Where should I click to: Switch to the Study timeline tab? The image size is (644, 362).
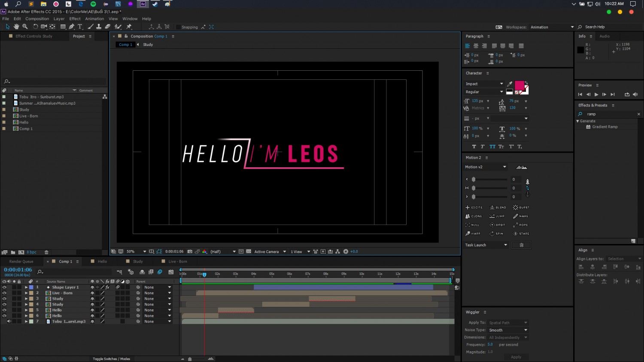pyautogui.click(x=137, y=261)
